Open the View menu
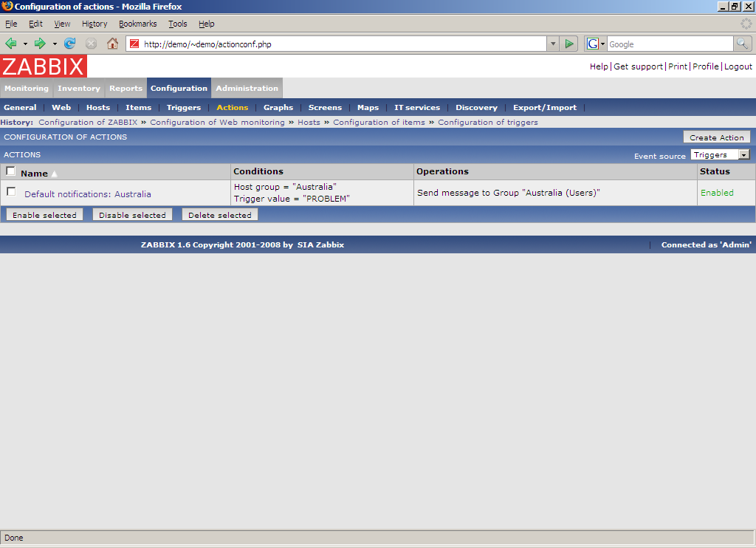This screenshot has height=548, width=756. pyautogui.click(x=62, y=24)
